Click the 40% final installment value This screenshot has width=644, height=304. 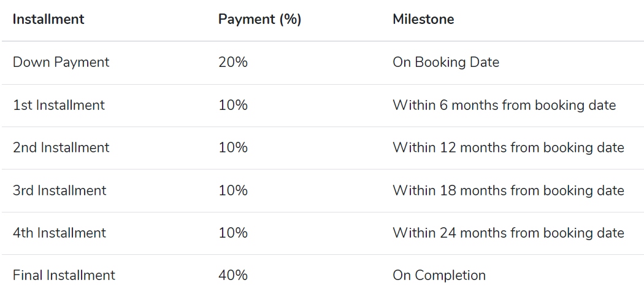(x=233, y=275)
